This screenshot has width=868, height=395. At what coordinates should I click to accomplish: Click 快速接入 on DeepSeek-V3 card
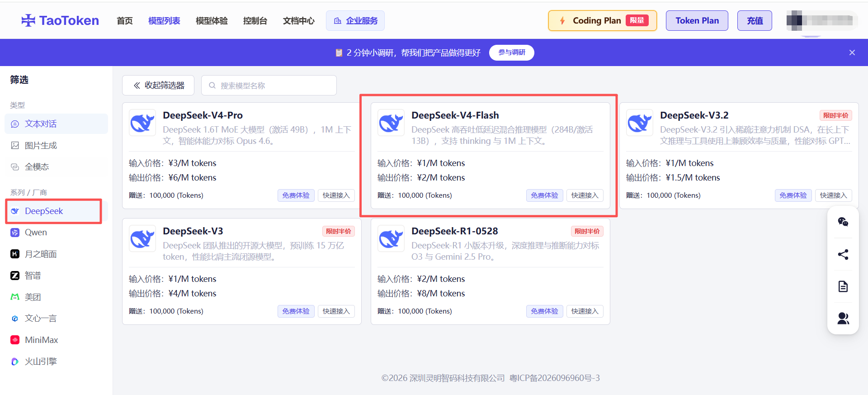[336, 311]
